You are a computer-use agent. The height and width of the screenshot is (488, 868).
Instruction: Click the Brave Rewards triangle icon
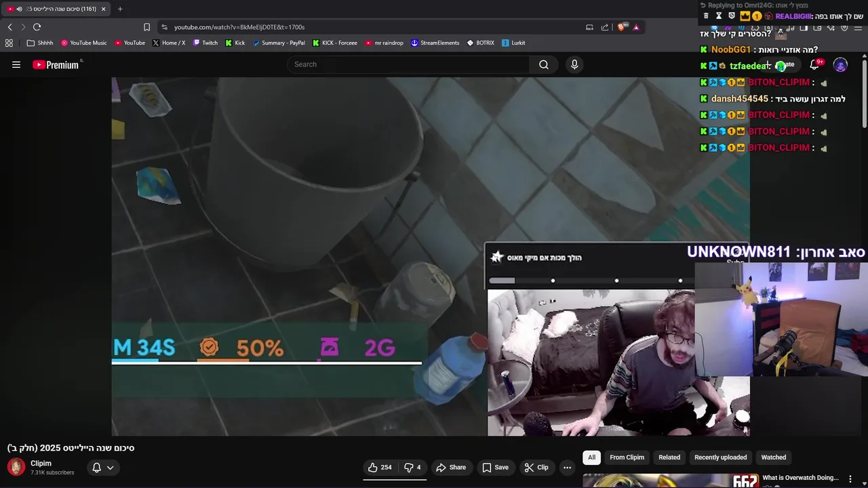[636, 27]
